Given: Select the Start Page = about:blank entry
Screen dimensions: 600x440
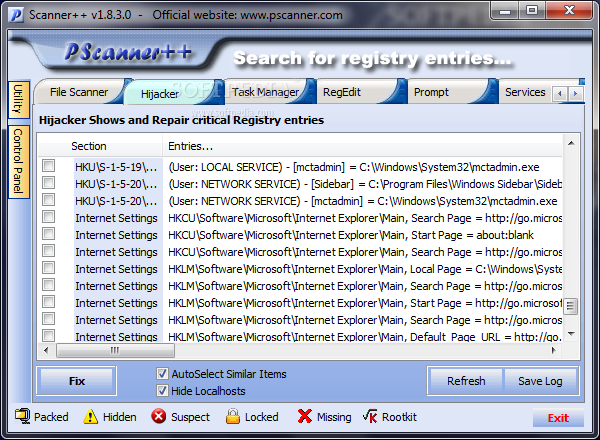Looking at the screenshot, I should (351, 235).
